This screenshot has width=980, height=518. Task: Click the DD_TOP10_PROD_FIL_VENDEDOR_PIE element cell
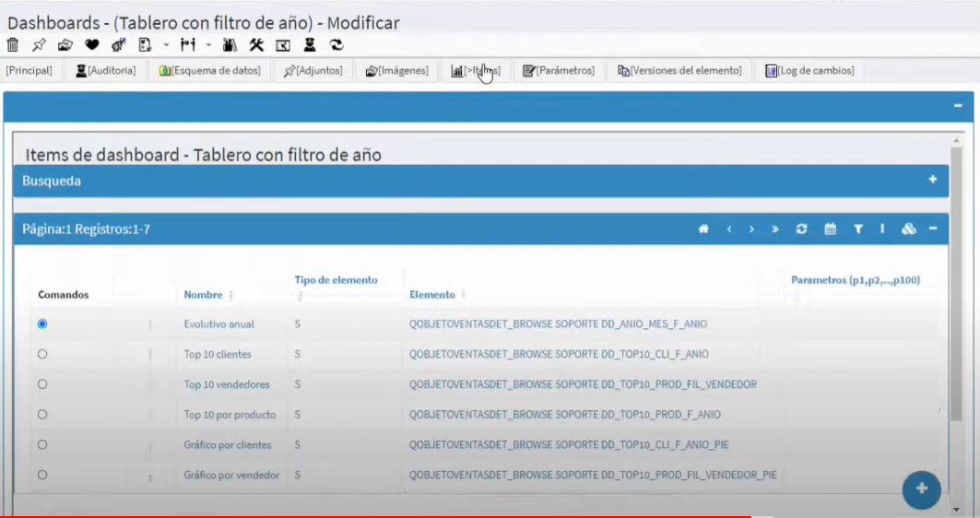(593, 476)
